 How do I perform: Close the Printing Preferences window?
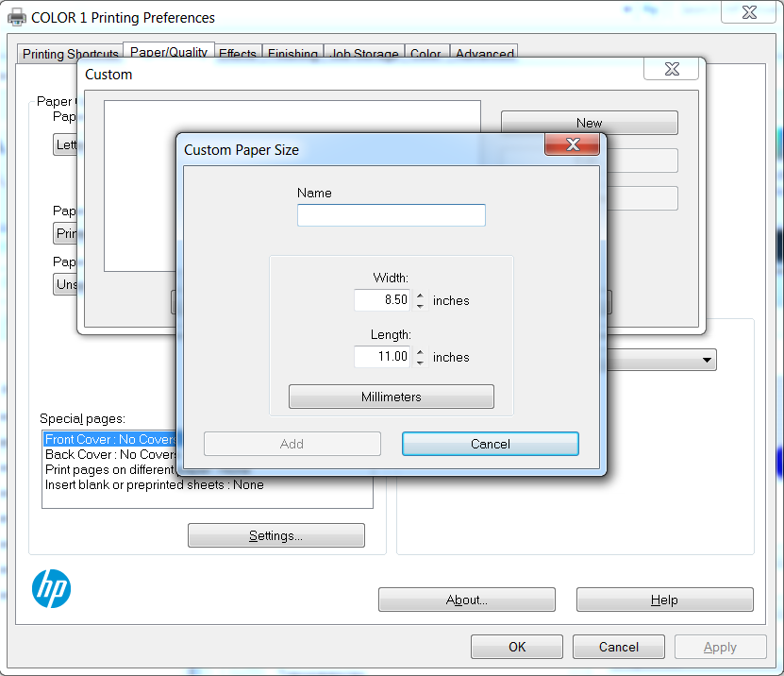748,12
